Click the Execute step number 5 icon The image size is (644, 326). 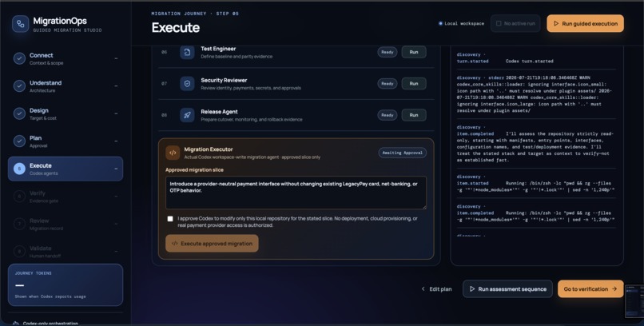pos(19,169)
